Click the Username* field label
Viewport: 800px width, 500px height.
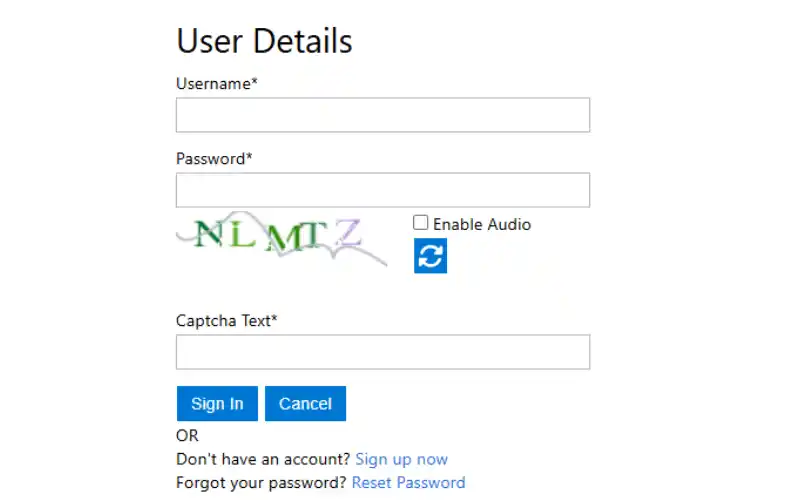[x=216, y=84]
